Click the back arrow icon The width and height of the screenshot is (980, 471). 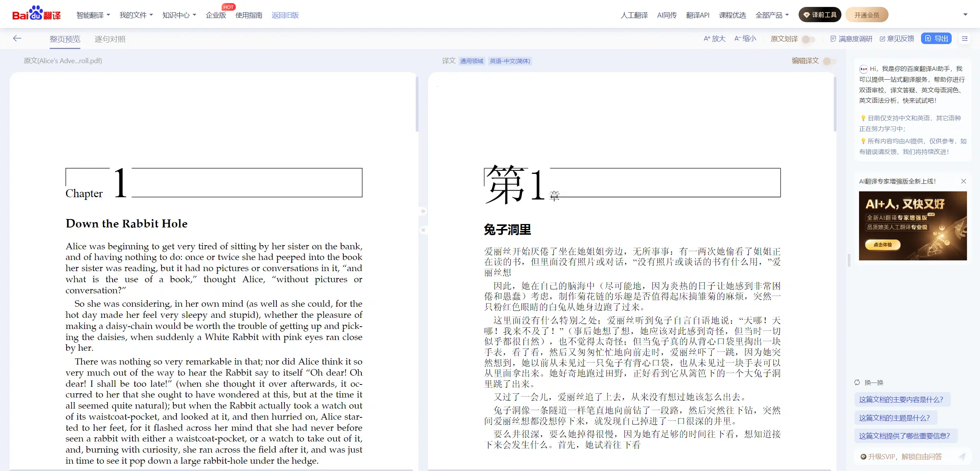click(x=17, y=38)
